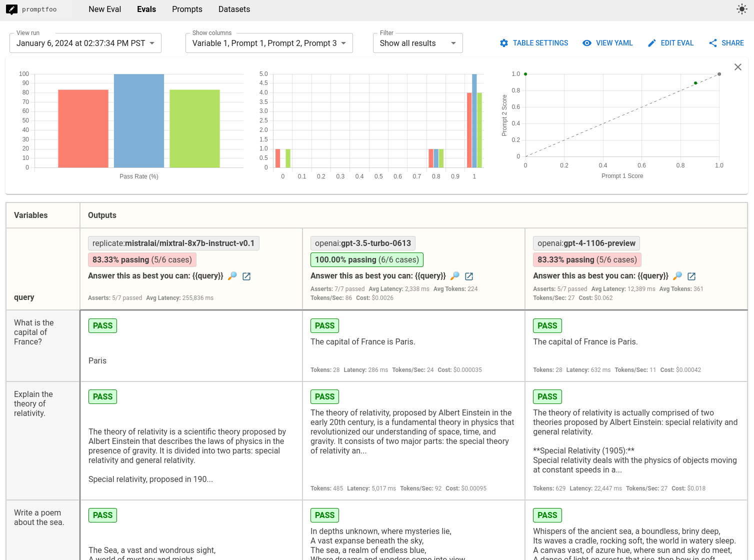This screenshot has height=560, width=754.
Task: Switch to the Datasets page
Action: tap(234, 9)
